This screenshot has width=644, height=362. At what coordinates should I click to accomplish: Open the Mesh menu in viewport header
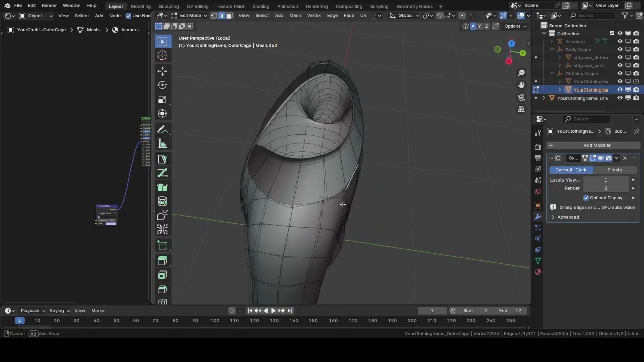[295, 15]
